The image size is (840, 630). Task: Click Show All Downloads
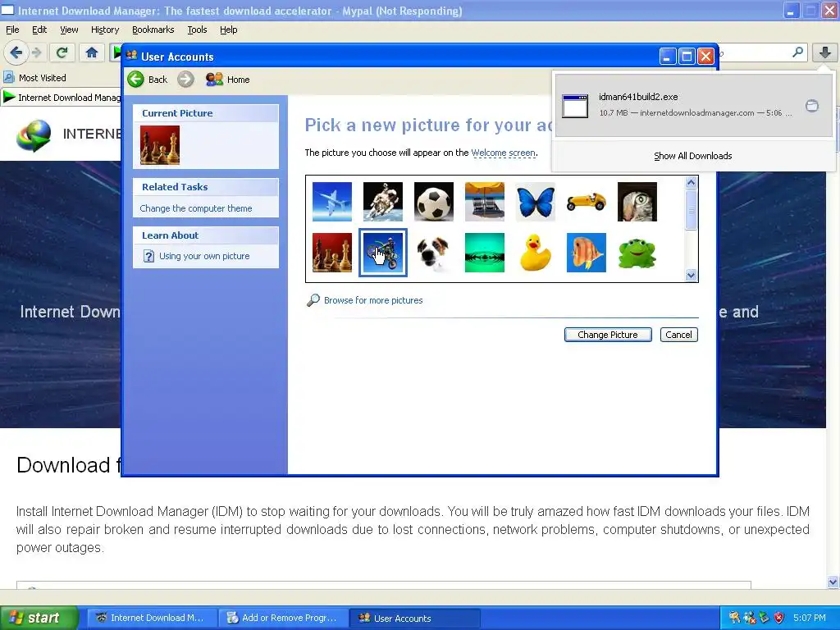[x=692, y=156]
